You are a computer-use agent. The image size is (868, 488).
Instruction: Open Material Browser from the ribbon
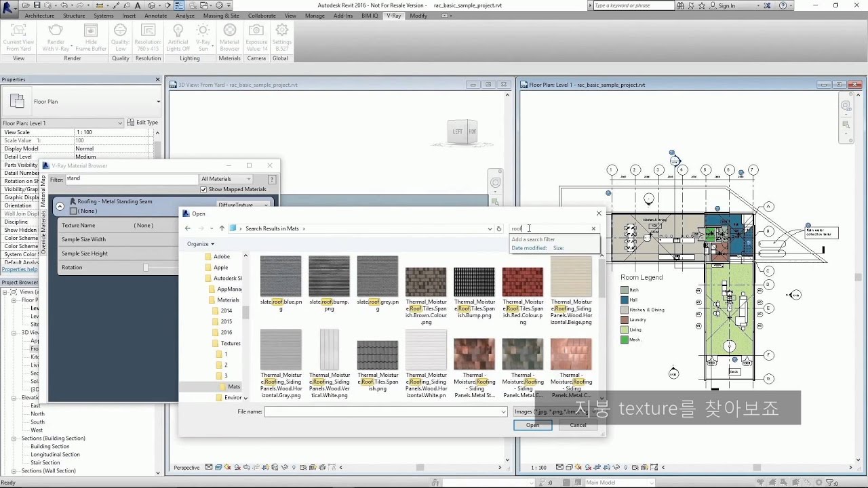click(230, 37)
